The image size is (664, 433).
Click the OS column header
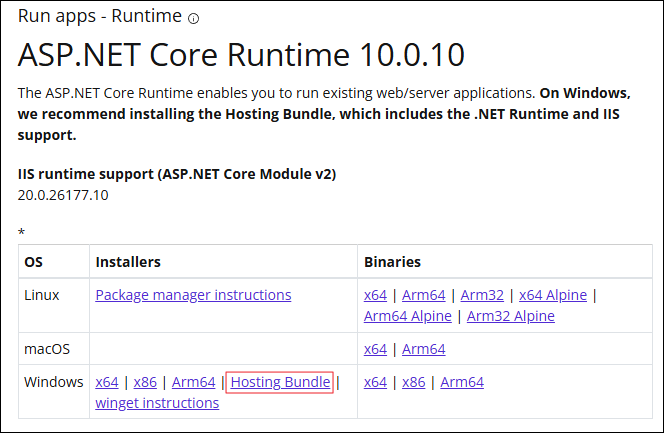[33, 262]
